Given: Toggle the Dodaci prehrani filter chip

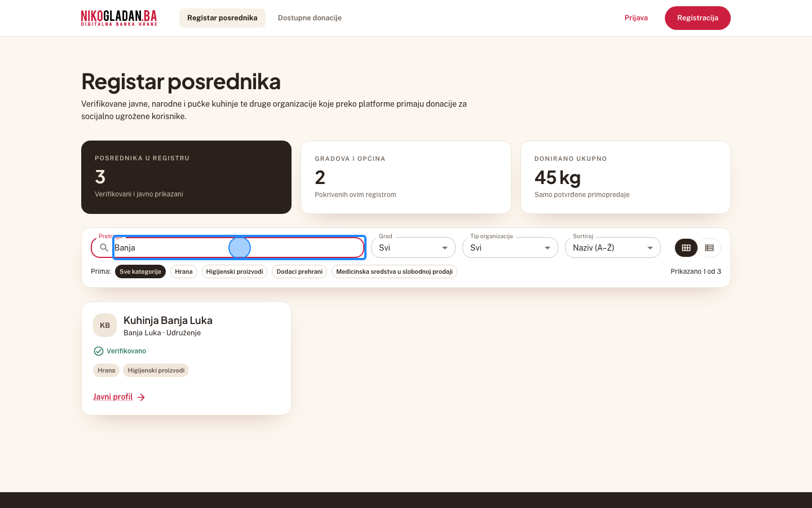Looking at the screenshot, I should [x=299, y=271].
